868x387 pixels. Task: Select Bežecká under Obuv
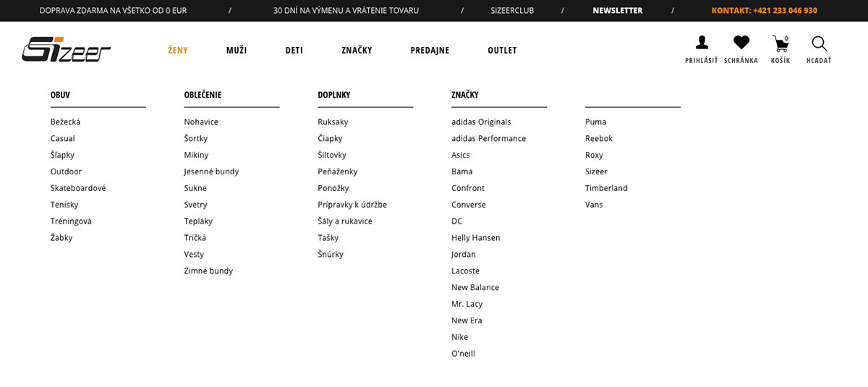tap(65, 122)
